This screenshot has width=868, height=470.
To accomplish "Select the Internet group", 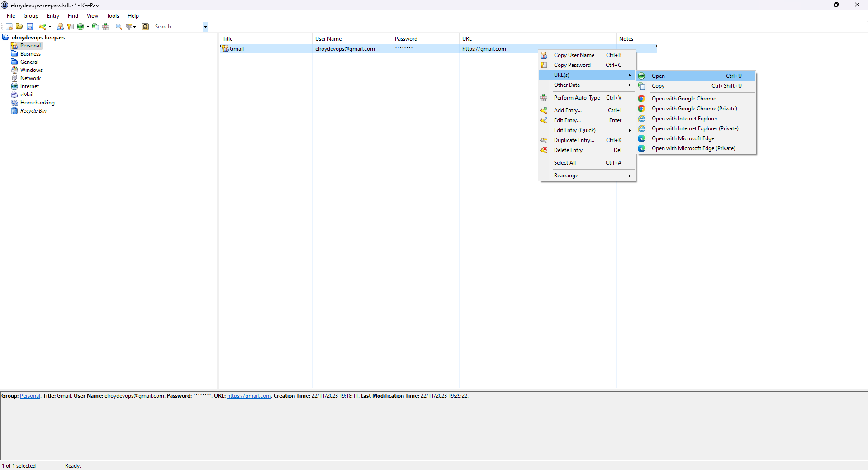I will point(29,86).
